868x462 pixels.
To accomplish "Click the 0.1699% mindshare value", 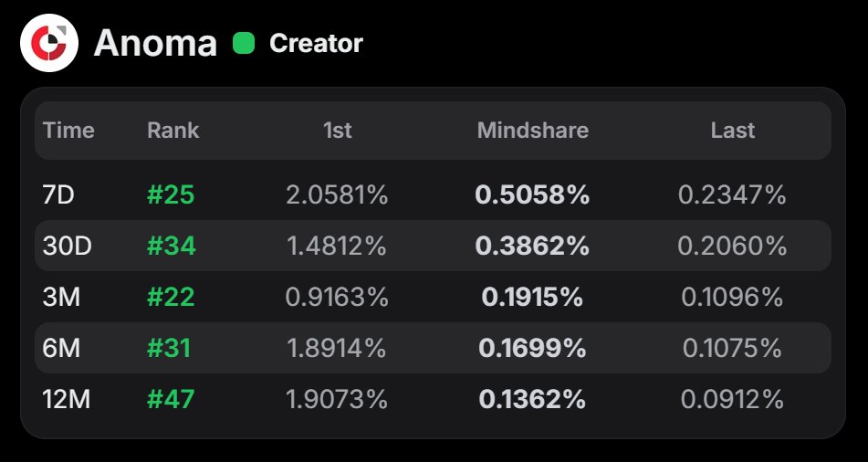I will pyautogui.click(x=532, y=348).
